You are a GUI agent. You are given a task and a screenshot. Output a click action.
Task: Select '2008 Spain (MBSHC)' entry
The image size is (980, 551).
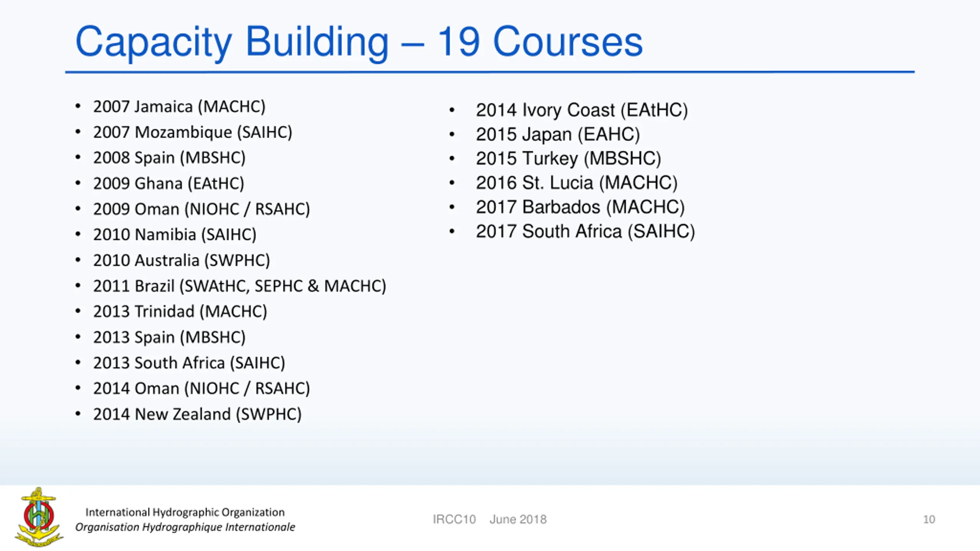(x=169, y=158)
